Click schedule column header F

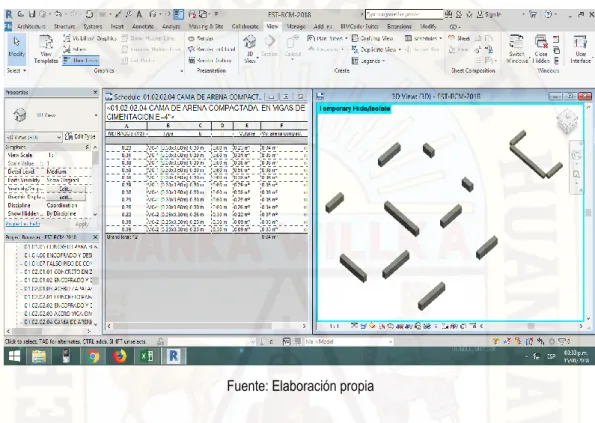[x=281, y=126]
